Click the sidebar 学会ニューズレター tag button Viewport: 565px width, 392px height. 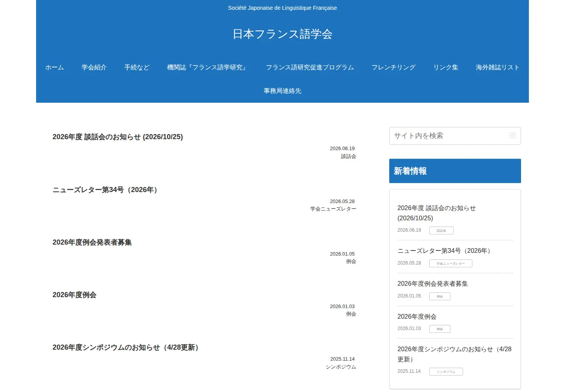(451, 263)
